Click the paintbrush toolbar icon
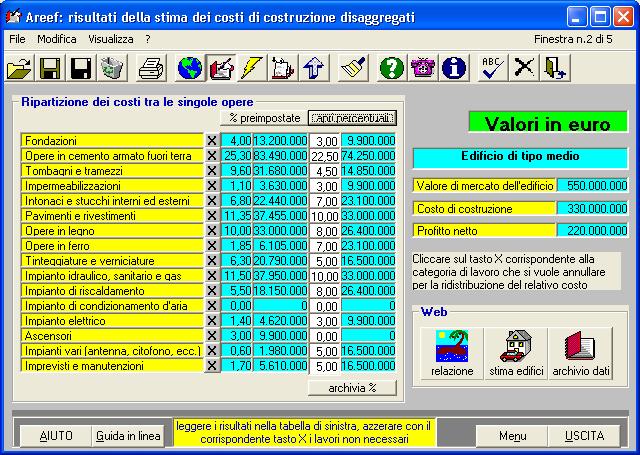This screenshot has height=455, width=640. (351, 68)
